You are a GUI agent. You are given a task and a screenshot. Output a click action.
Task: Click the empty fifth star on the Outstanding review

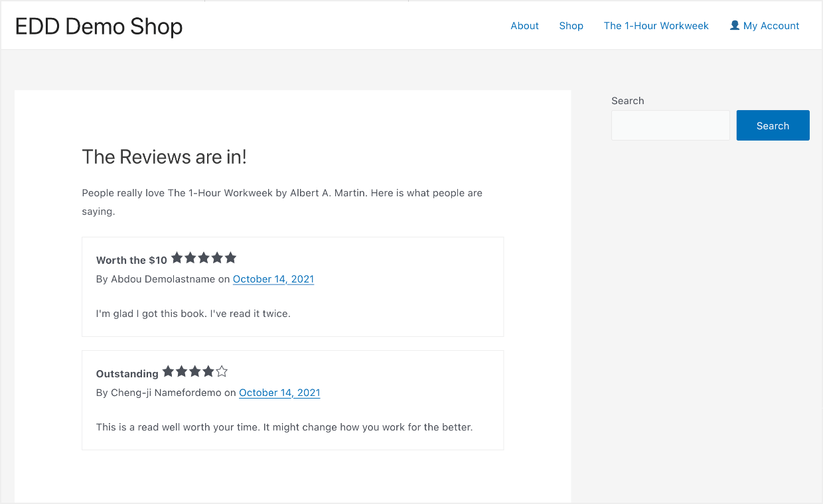pos(222,371)
